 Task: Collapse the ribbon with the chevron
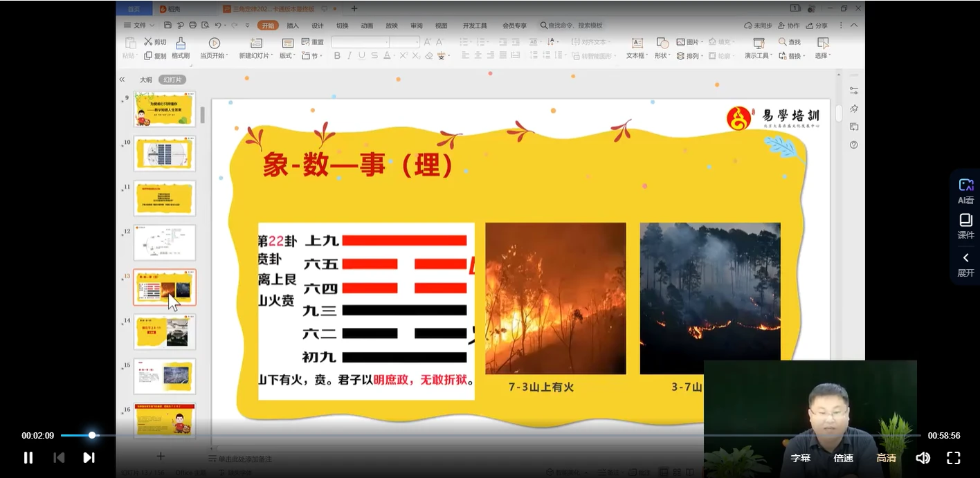853,26
